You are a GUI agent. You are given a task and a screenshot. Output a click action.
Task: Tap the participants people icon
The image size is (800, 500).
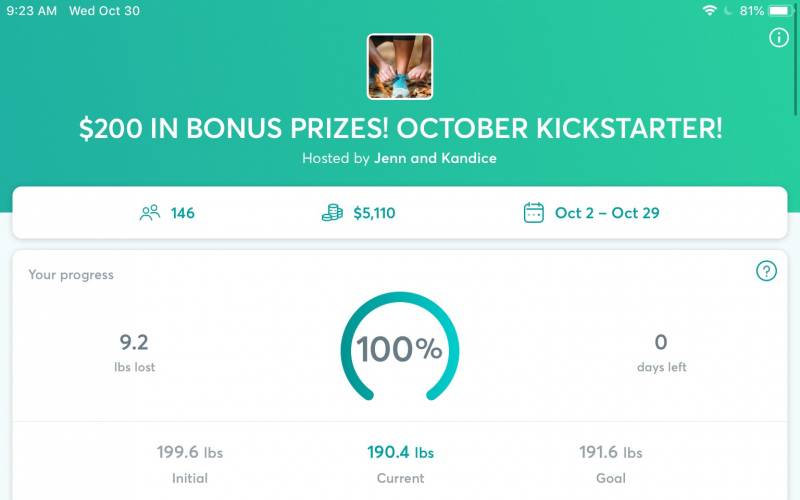click(150, 213)
